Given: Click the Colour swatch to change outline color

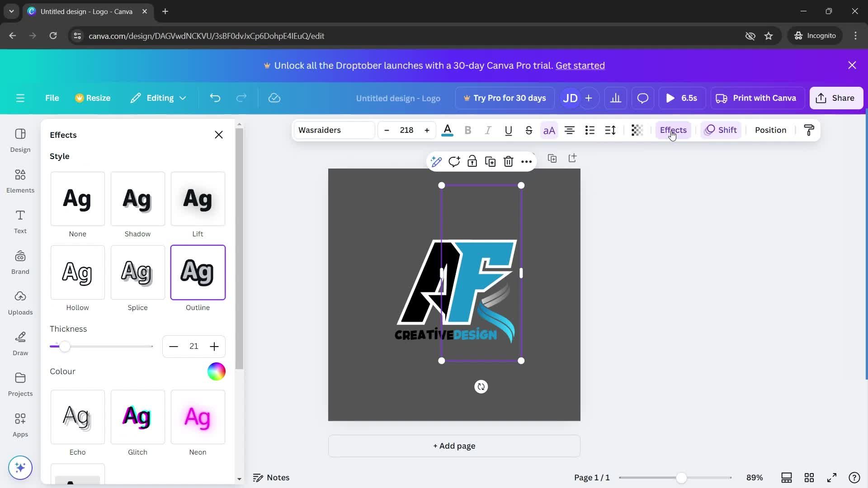Looking at the screenshot, I should 216,371.
